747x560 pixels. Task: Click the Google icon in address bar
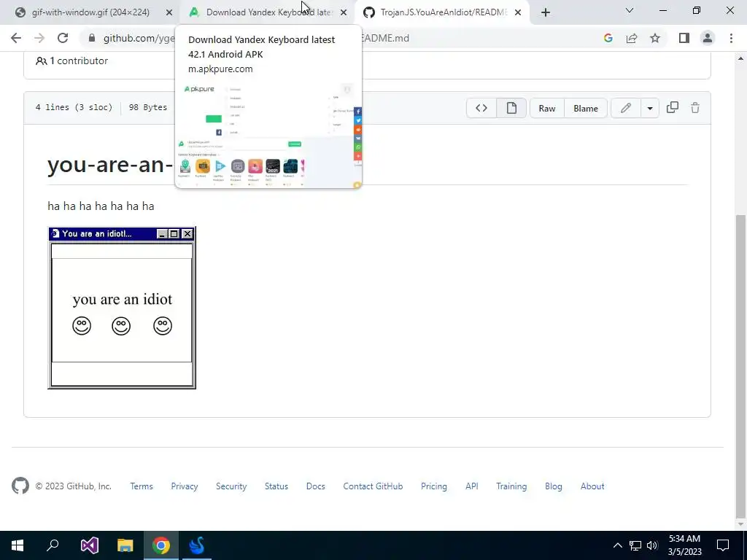tap(608, 38)
